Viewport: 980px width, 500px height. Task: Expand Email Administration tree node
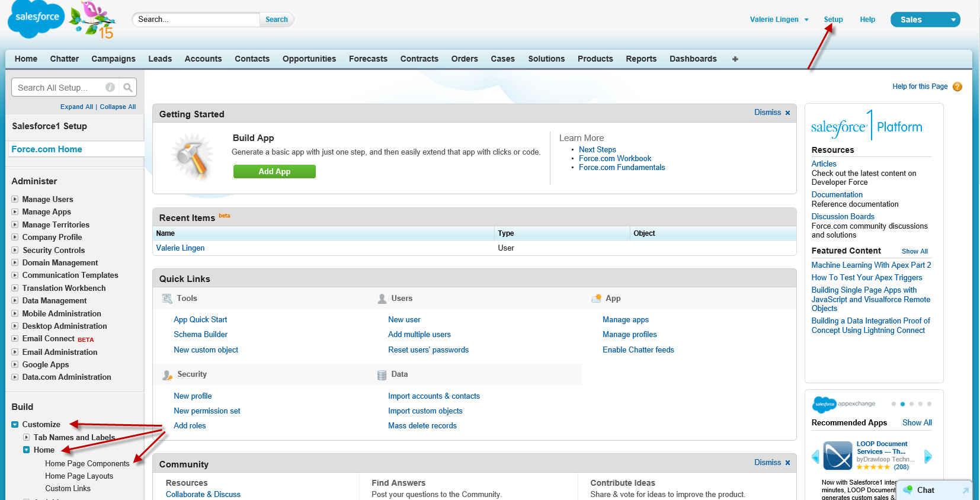(15, 352)
